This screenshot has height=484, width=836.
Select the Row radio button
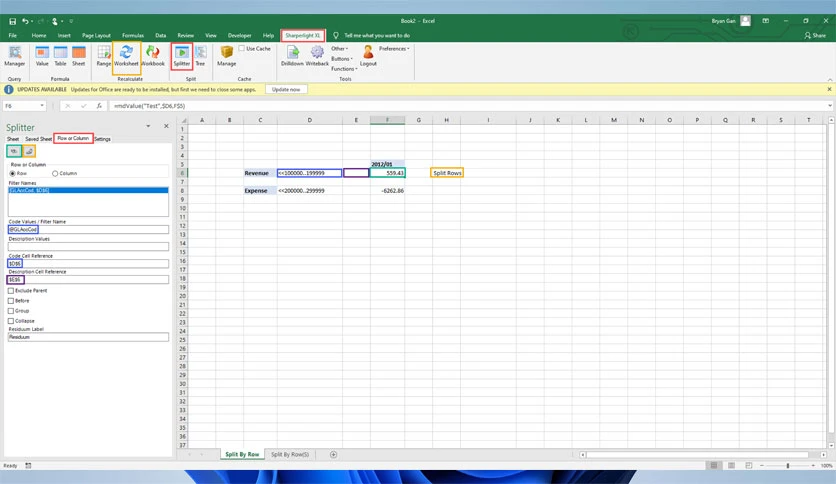pos(12,174)
